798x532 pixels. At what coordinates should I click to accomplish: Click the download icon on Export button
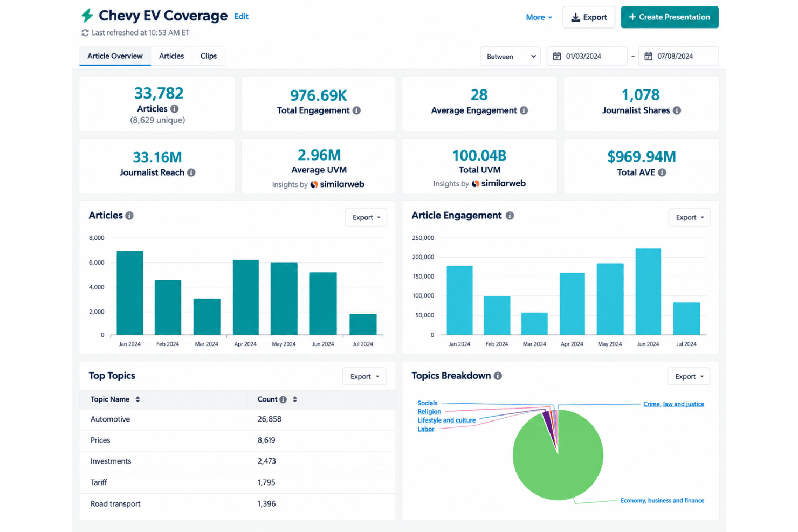pyautogui.click(x=575, y=17)
